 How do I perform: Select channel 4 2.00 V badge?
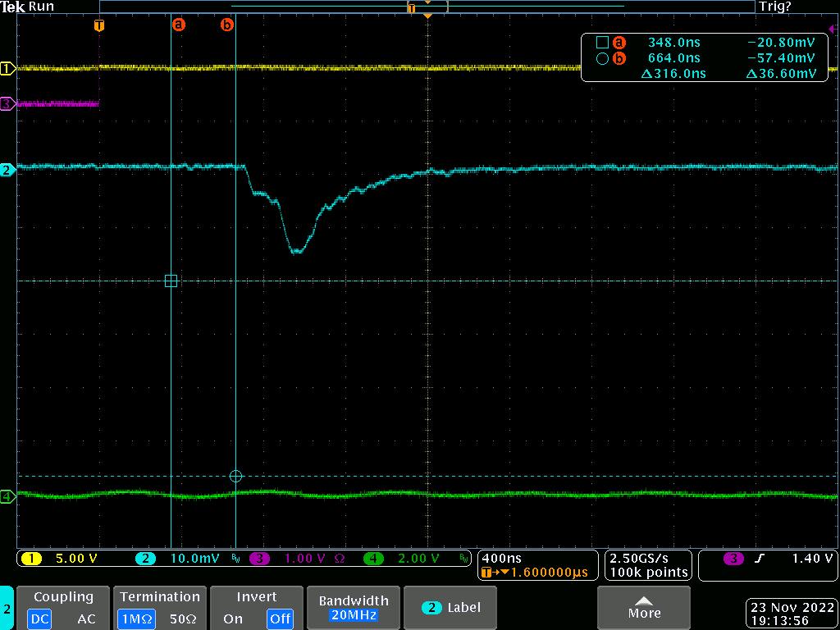(402, 559)
